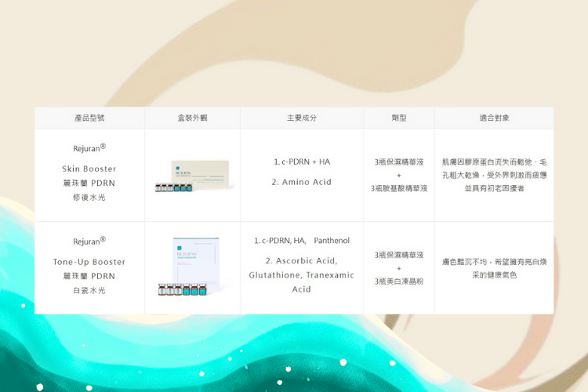This screenshot has width=588, height=392.
Task: Click the Skin Booster box product image
Action: 192,176
